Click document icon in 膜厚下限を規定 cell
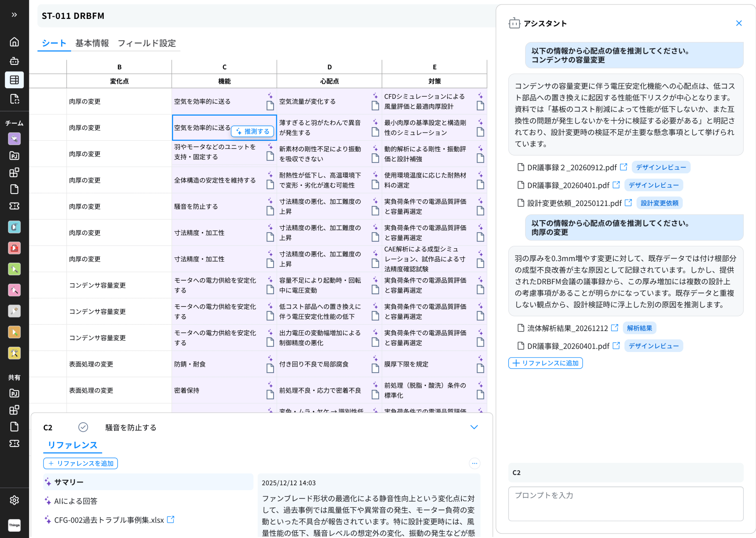Viewport: 756px width, 538px height. 480,369
